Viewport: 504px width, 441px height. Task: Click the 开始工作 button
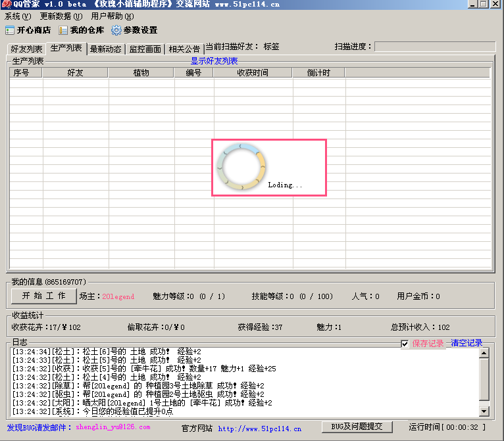pos(43,296)
